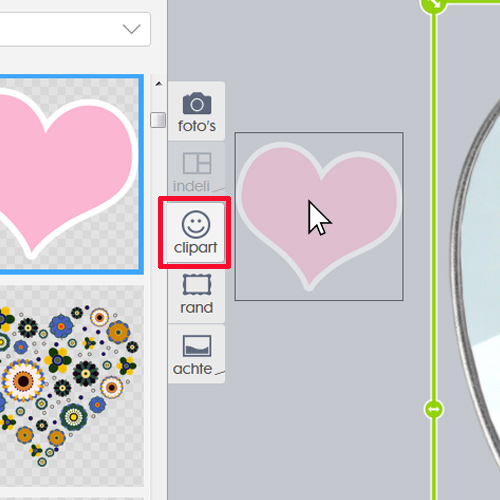Open the achtergrond background icon tab
This screenshot has height=500, width=500.
[197, 346]
